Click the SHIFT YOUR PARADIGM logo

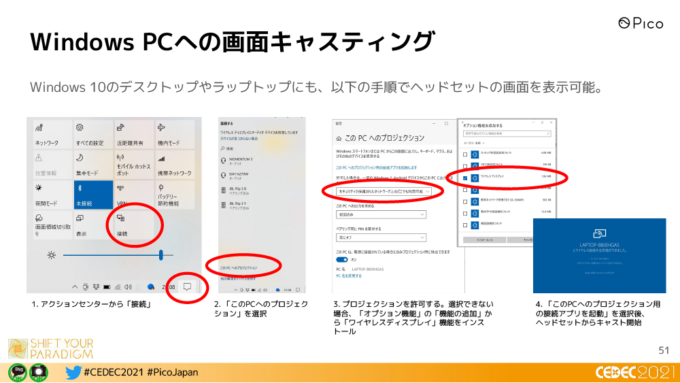51,349
